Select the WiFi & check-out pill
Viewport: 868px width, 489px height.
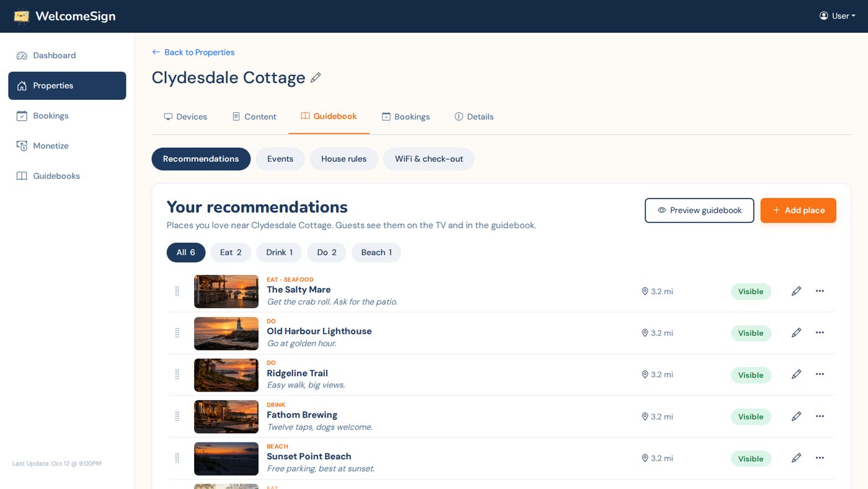coord(429,159)
